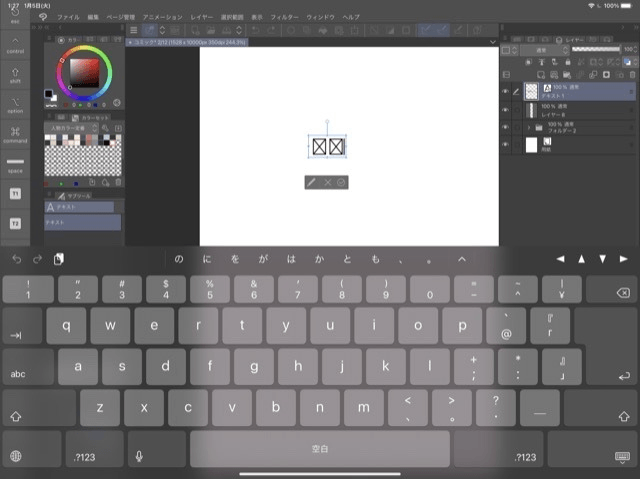
Task: Click the new raster layer icon
Action: pos(541,75)
